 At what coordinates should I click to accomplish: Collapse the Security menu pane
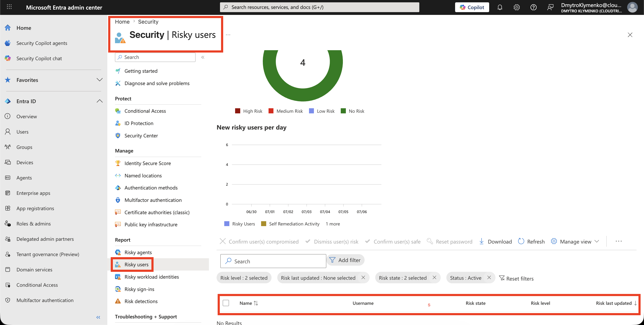(203, 57)
